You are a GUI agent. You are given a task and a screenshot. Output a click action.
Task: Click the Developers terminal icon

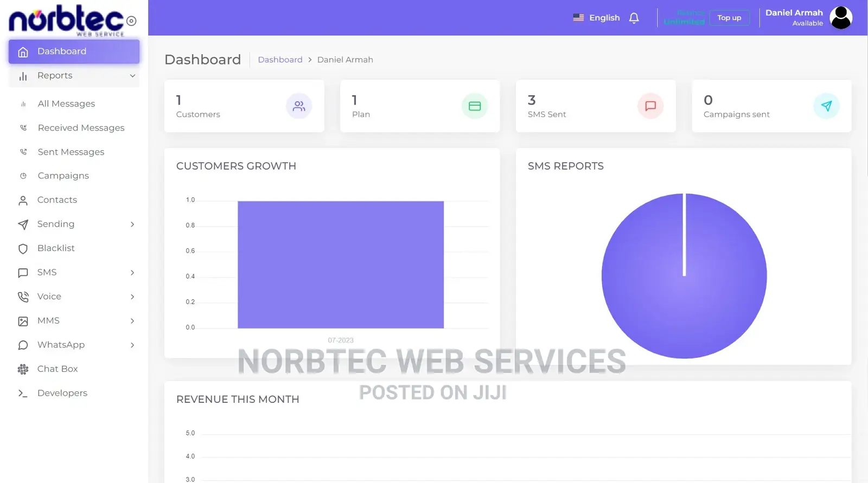(23, 394)
